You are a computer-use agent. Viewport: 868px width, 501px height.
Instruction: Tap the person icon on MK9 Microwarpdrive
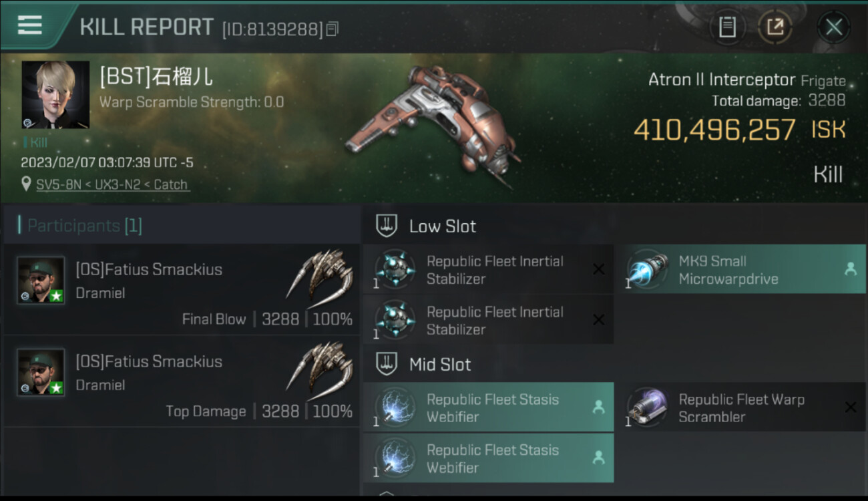tap(850, 269)
